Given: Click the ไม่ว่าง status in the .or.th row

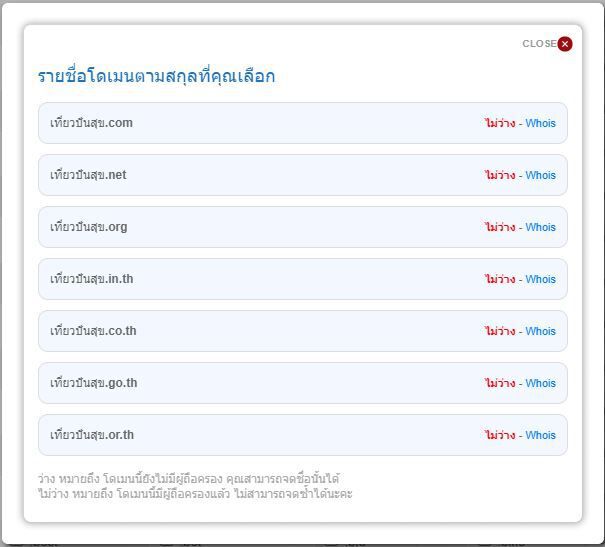Looking at the screenshot, I should pos(500,436).
